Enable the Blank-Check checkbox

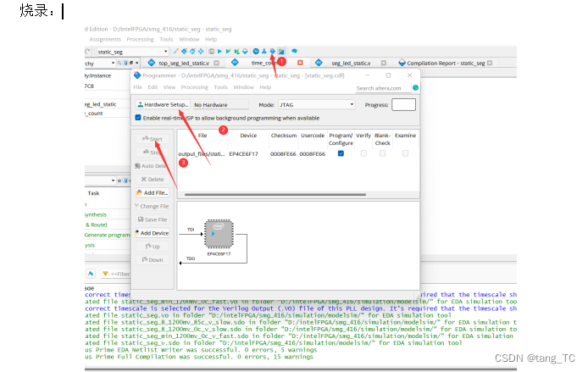[382, 153]
